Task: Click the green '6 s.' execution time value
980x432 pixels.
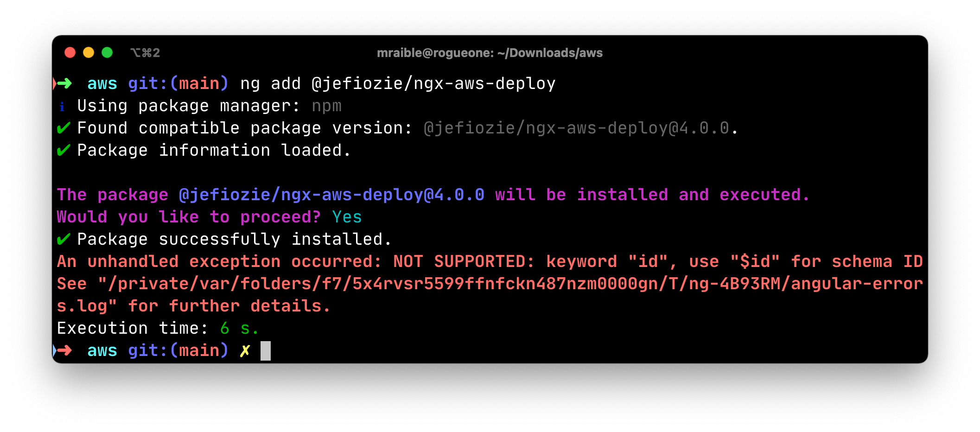Action: [239, 328]
